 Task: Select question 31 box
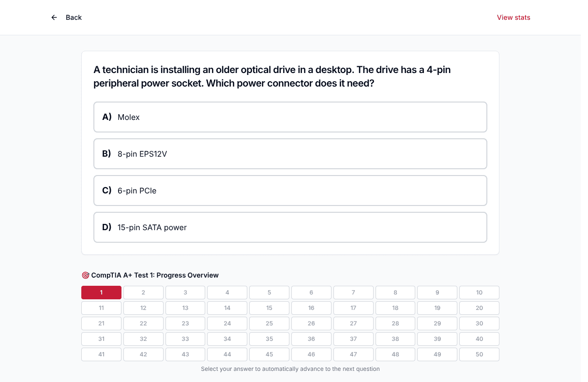click(x=101, y=339)
